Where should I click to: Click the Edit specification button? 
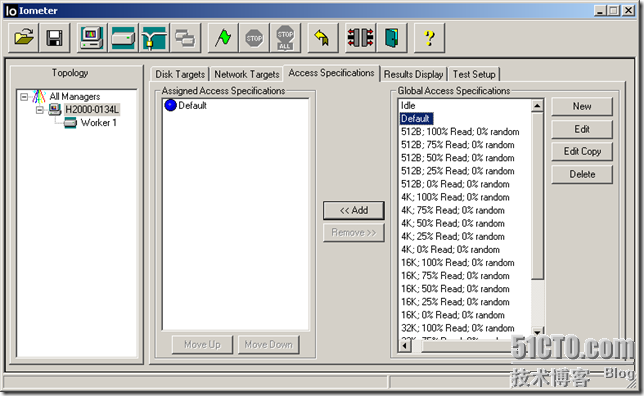[x=582, y=129]
